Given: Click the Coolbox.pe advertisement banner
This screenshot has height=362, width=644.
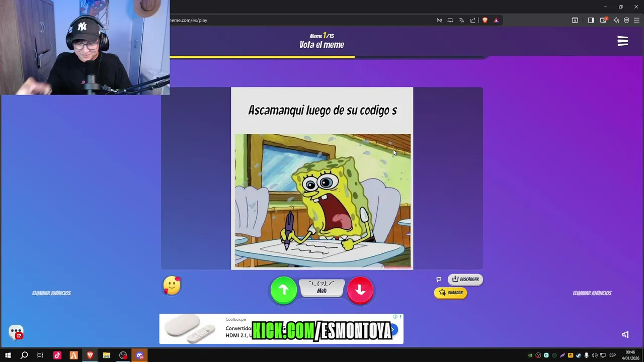Looking at the screenshot, I should pyautogui.click(x=281, y=329).
